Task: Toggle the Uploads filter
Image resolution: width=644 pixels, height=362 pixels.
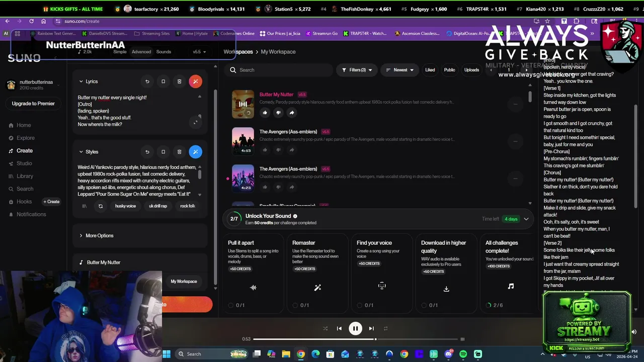Action: pos(471,70)
